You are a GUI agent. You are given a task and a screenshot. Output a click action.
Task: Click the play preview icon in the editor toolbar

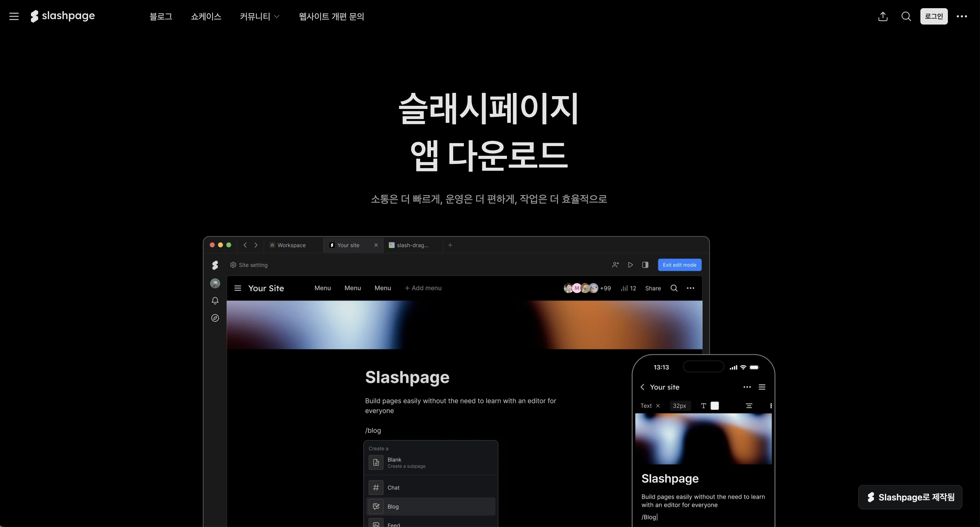[x=630, y=265]
